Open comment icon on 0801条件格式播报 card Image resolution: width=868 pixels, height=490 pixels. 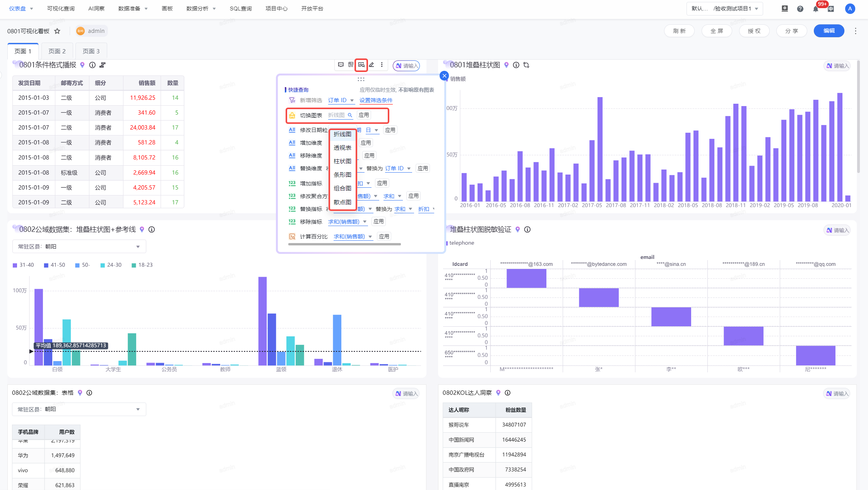point(341,65)
